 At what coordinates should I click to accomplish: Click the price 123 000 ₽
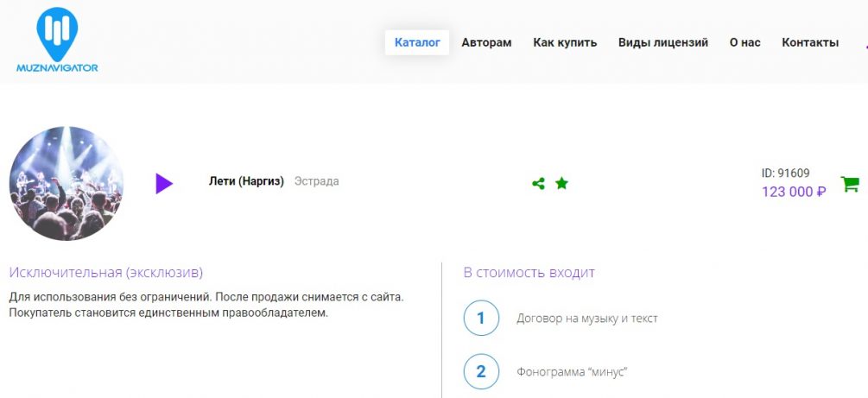coord(793,192)
